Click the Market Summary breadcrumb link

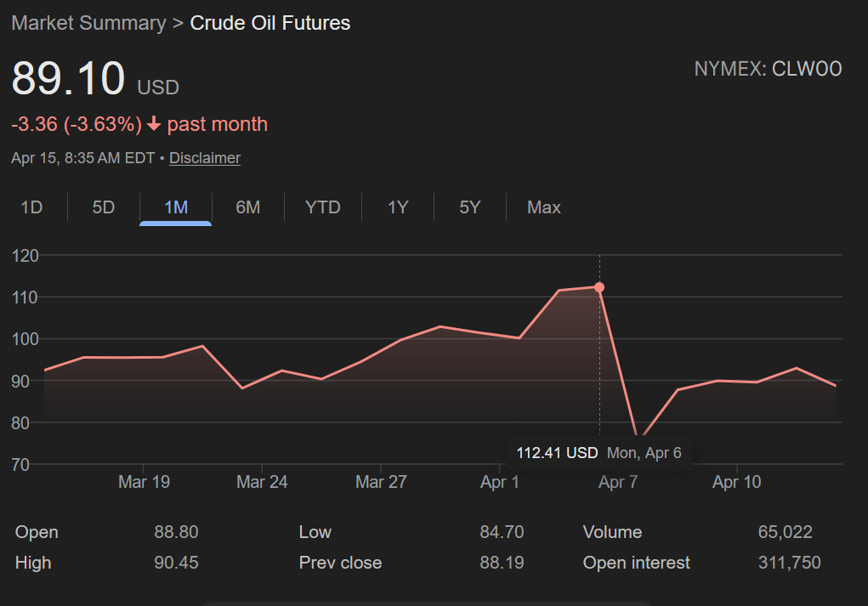(x=88, y=23)
